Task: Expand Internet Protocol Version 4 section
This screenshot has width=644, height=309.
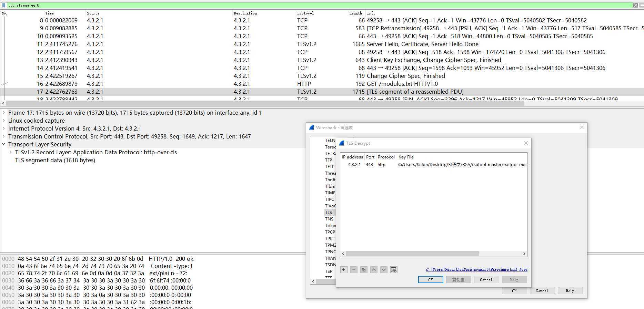Action: pyautogui.click(x=4, y=128)
